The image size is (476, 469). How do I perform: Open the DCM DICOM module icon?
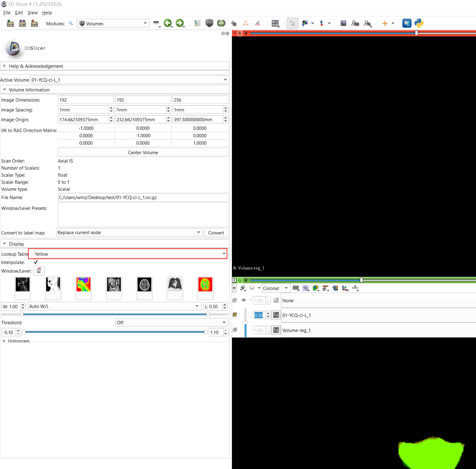pyautogui.click(x=22, y=23)
